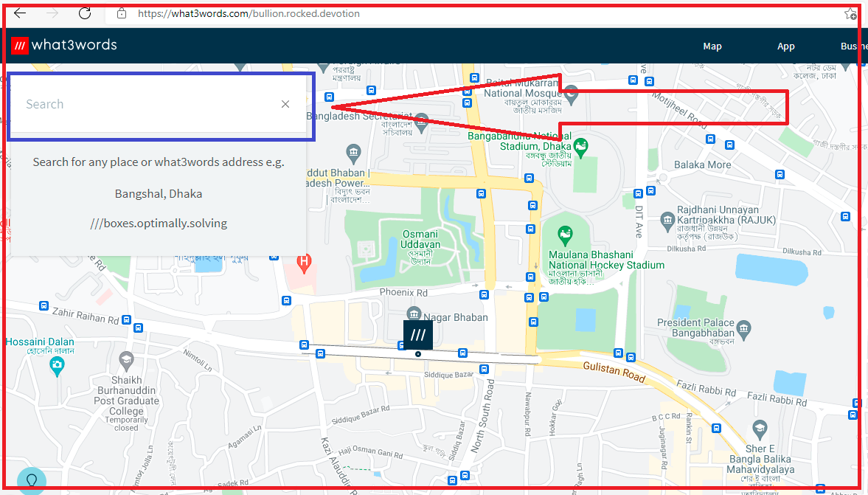Click the Nagar Bhaban museum pin
The image size is (868, 495).
tap(414, 314)
